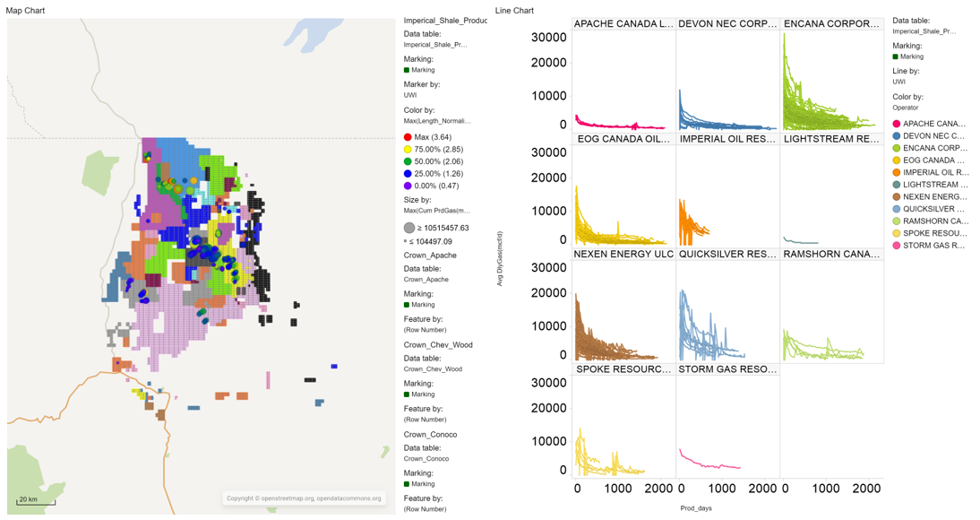Select the Crown_Conoco layer heading
The width and height of the screenshot is (980, 520).
pyautogui.click(x=431, y=434)
